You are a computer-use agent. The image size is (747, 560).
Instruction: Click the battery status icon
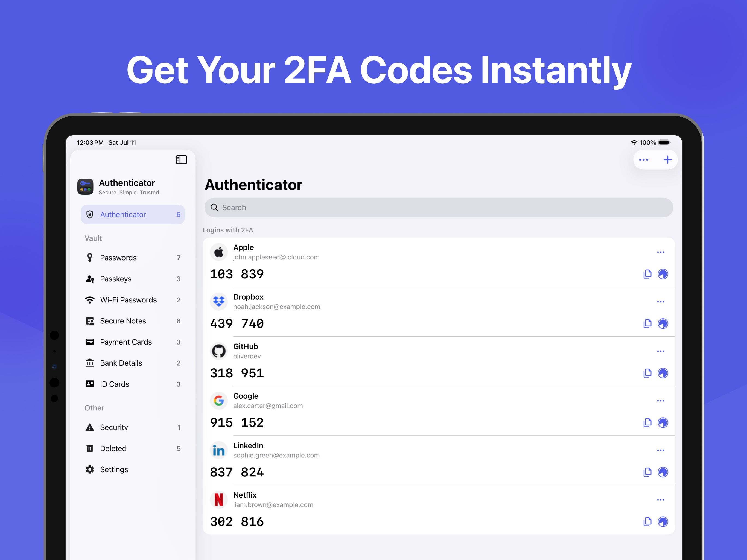(x=664, y=142)
